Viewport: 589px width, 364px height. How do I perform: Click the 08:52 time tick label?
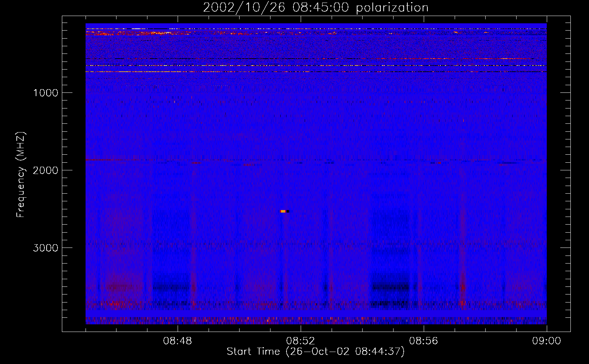300,341
